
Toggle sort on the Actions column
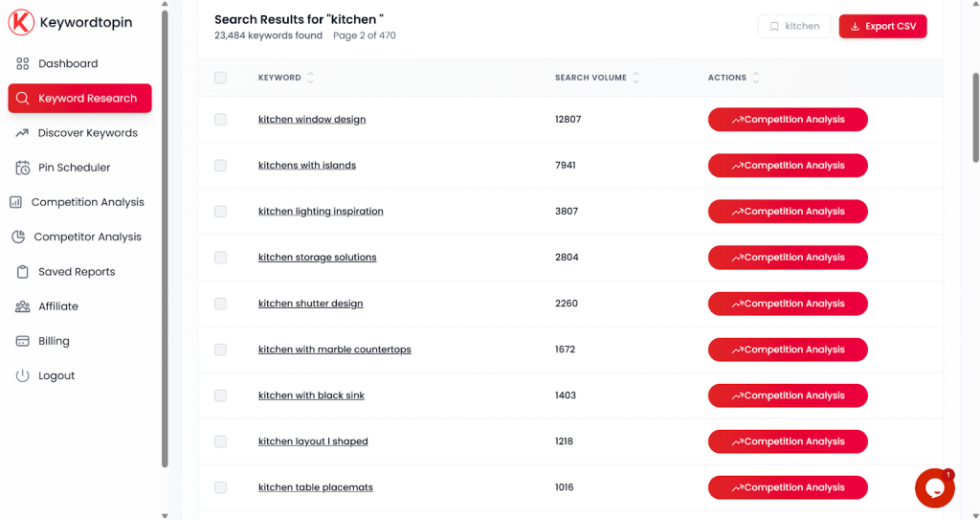[x=756, y=78]
